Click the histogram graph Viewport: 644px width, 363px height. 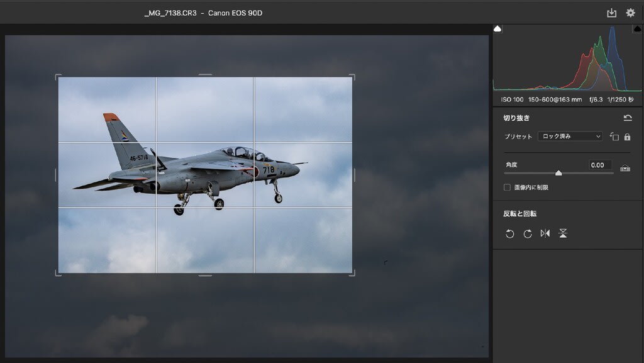point(567,58)
